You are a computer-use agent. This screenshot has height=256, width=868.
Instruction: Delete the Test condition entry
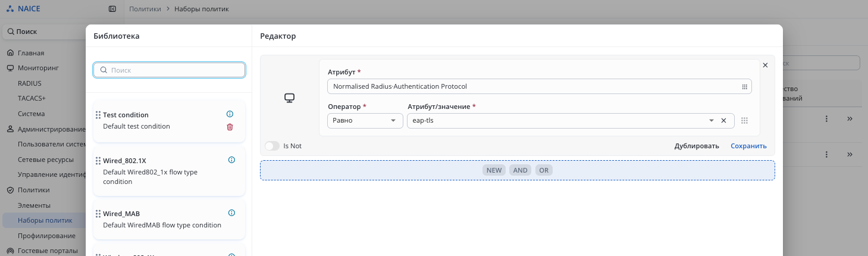click(230, 127)
